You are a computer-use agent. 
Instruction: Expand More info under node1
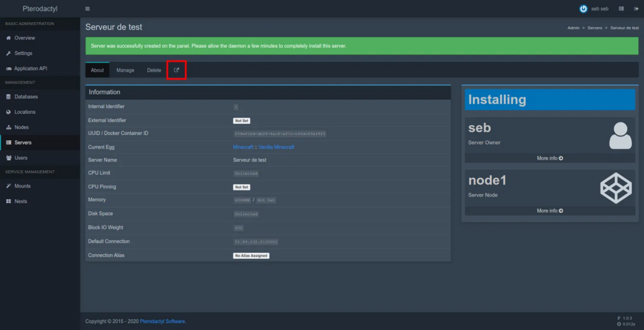pos(550,211)
